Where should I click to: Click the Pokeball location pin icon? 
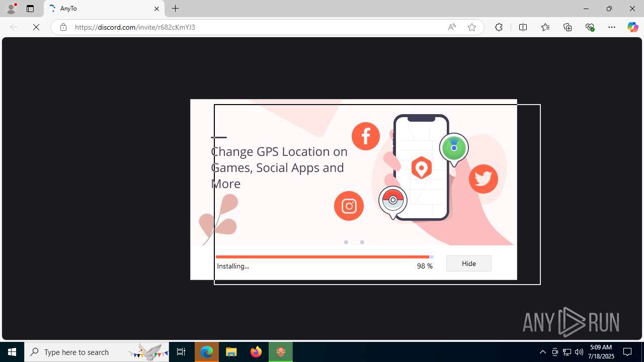click(x=393, y=202)
